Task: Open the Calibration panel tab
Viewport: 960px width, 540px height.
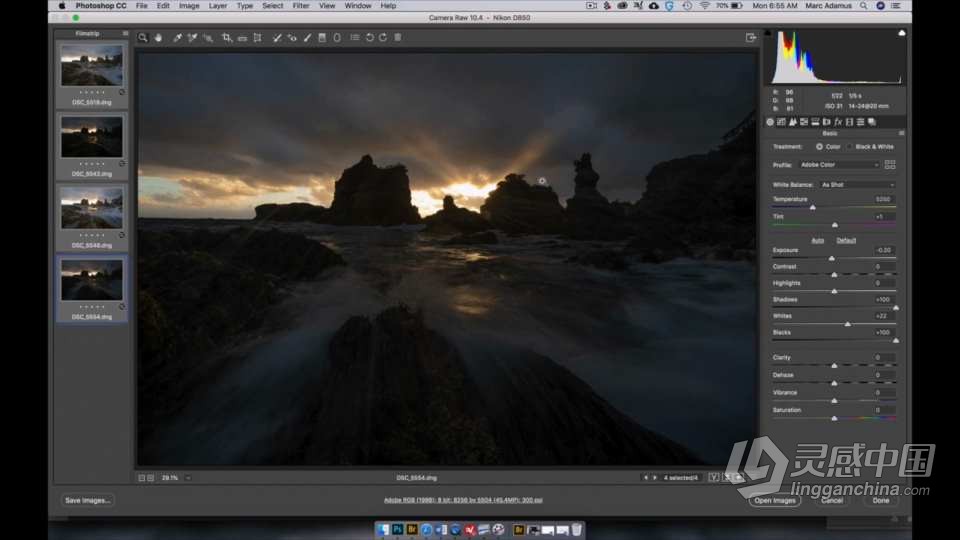Action: pyautogui.click(x=849, y=122)
